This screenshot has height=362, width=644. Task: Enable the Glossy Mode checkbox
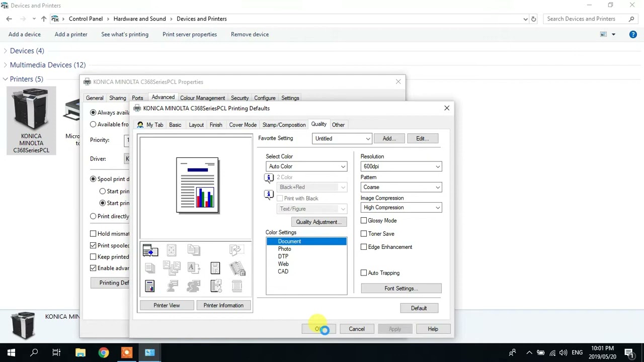click(364, 221)
